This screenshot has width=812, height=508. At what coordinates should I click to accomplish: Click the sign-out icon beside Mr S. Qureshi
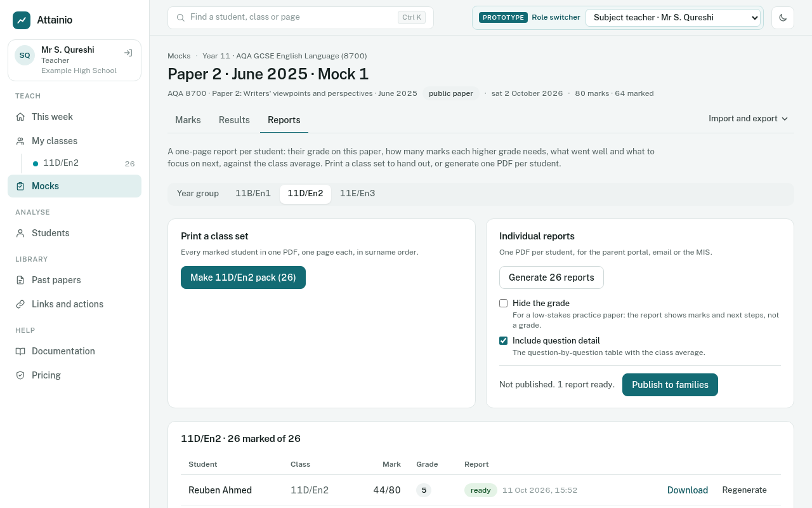[x=128, y=53]
